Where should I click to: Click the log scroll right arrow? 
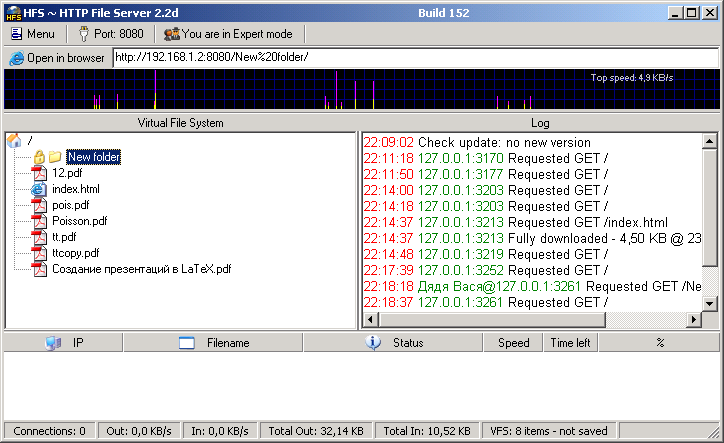click(694, 319)
